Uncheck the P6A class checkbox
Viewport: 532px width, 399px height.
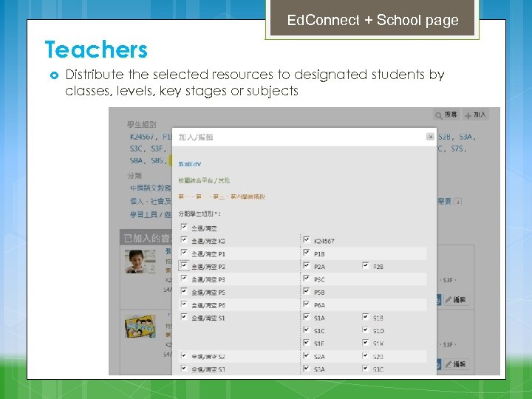click(307, 304)
